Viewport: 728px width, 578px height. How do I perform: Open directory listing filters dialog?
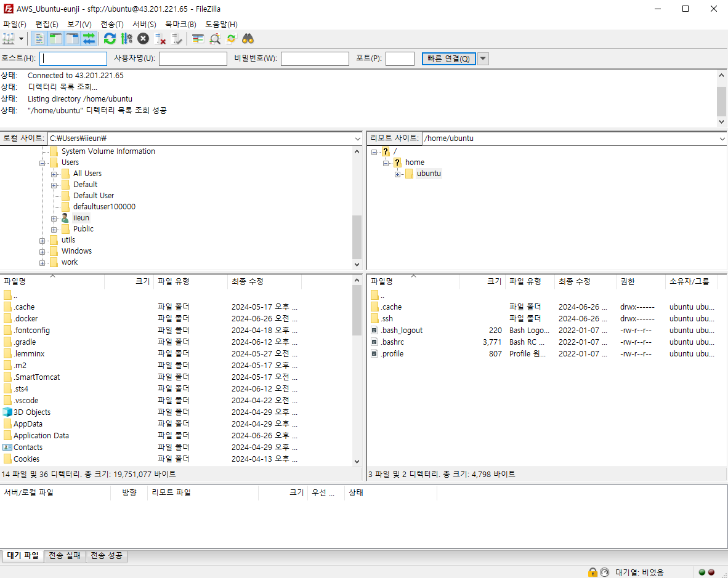[x=198, y=39]
